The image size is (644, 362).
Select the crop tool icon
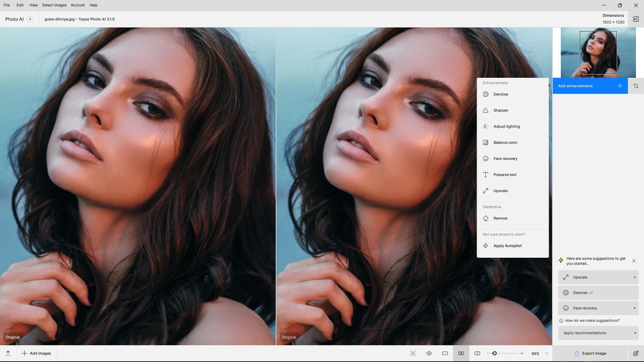click(x=636, y=86)
